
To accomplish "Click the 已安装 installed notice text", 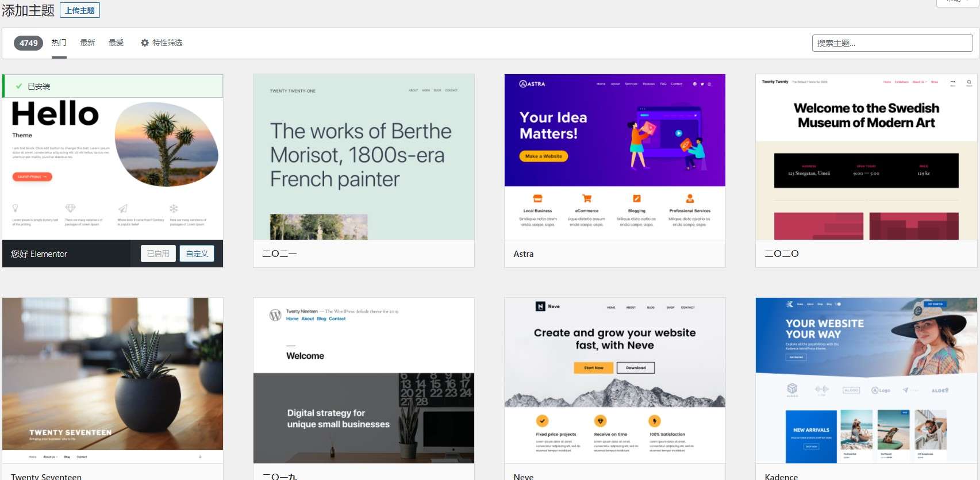I will pyautogui.click(x=39, y=86).
